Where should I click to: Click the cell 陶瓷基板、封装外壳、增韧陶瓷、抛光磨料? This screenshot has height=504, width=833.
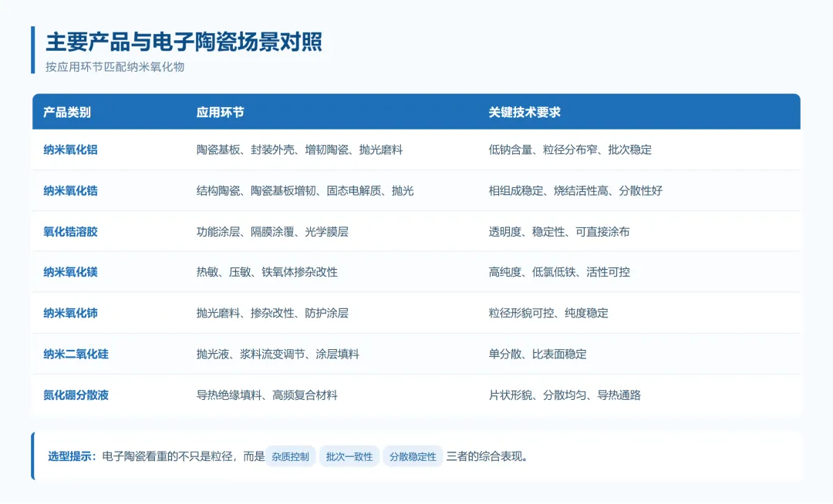tap(299, 150)
